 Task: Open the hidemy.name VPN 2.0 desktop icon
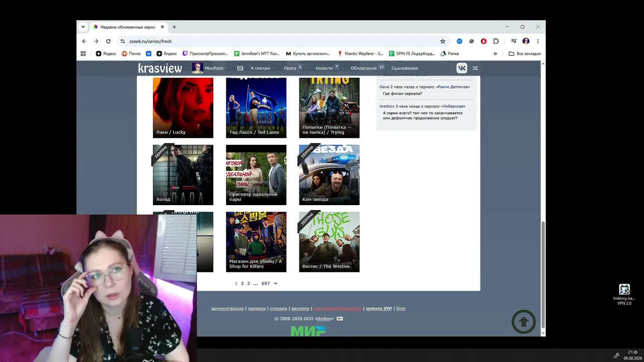[624, 295]
